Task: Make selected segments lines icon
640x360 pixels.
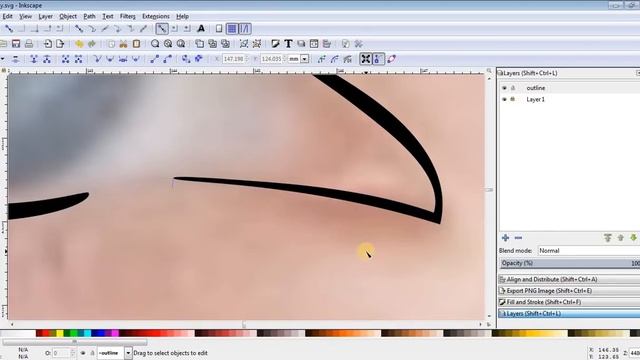Action: 154,59
